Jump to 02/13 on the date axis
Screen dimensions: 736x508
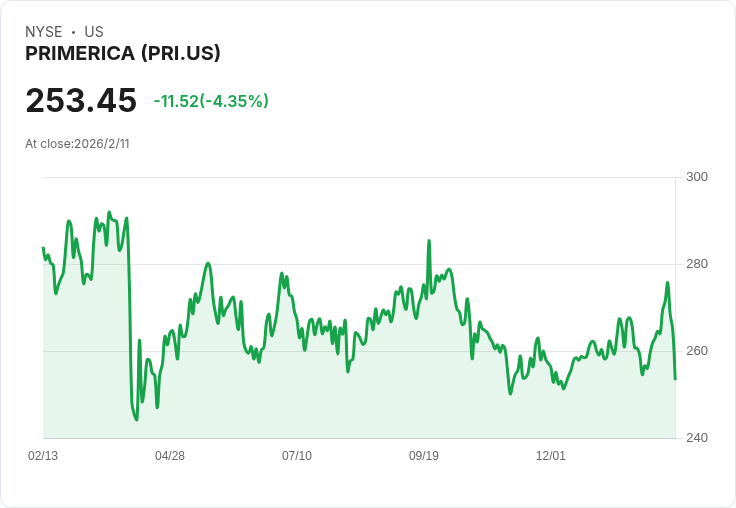coord(43,456)
